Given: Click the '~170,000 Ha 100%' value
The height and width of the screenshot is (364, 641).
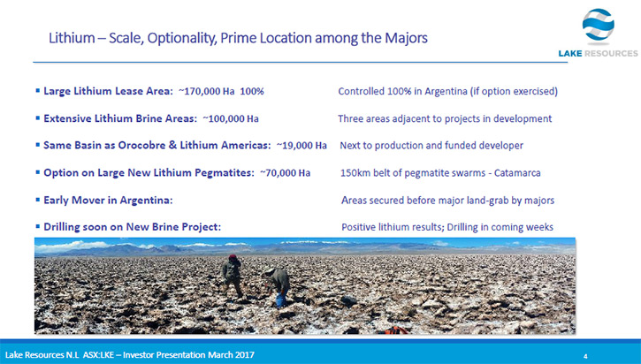Looking at the screenshot, I should 221,91.
